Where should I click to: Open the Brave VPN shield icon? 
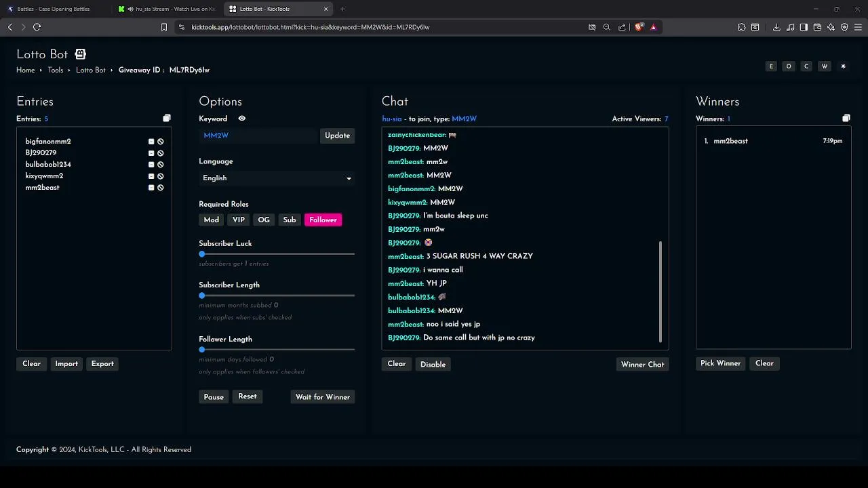click(x=844, y=27)
